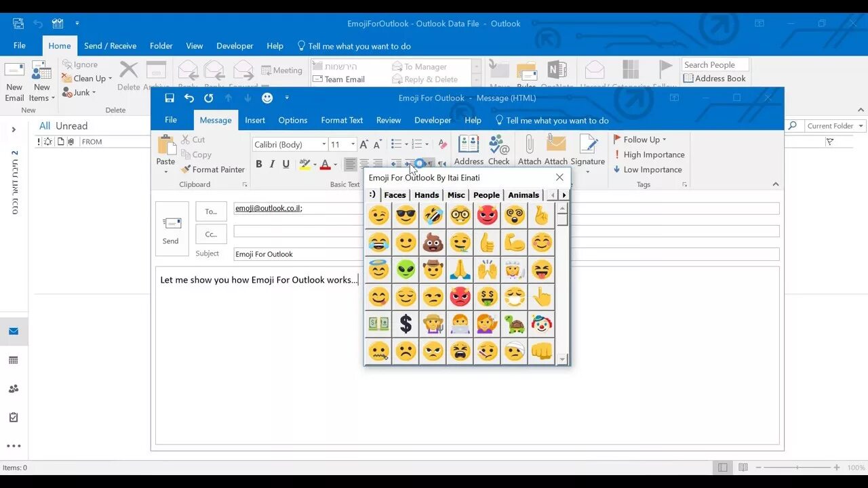Insert the poop emoji
Screen dimensions: 868x488
pos(433,243)
